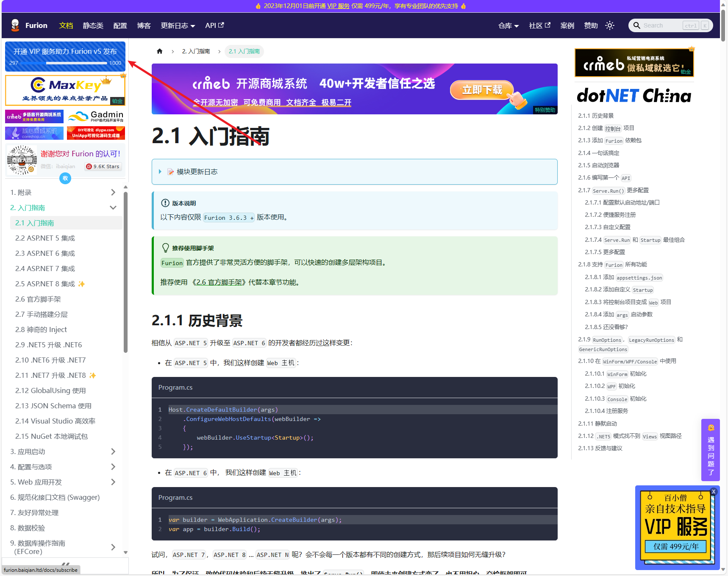Open the 博客 nav item
Screen dimensions: 728x576
pos(144,25)
